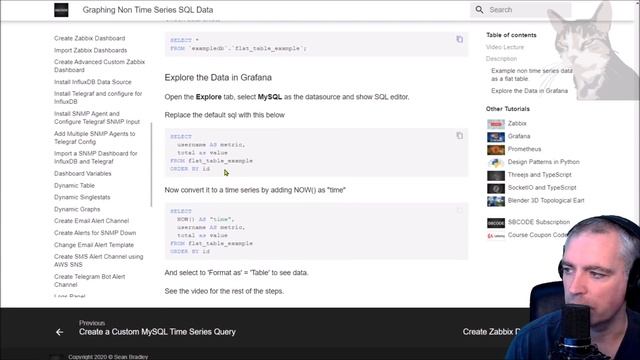Go to Previous: Create a Custom MySQL Time Series Query
Viewport: 640px width, 360px height.
pyautogui.click(x=157, y=328)
